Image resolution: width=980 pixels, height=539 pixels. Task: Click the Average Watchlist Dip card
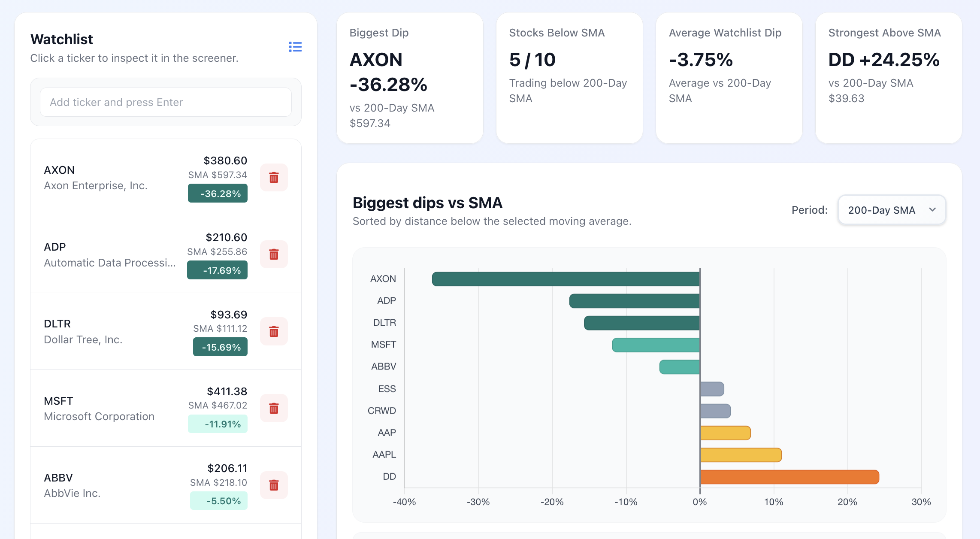pos(729,78)
